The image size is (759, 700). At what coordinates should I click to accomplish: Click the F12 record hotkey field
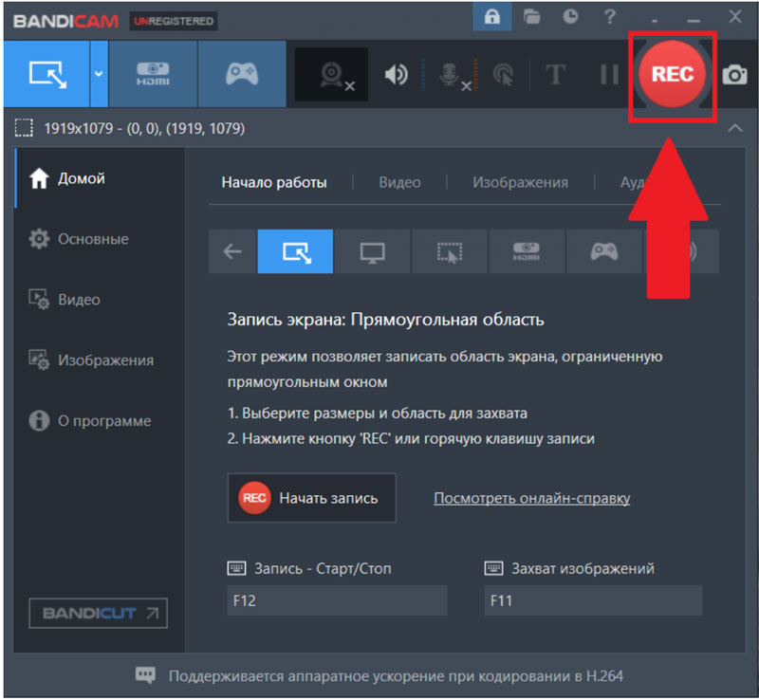pos(338,600)
